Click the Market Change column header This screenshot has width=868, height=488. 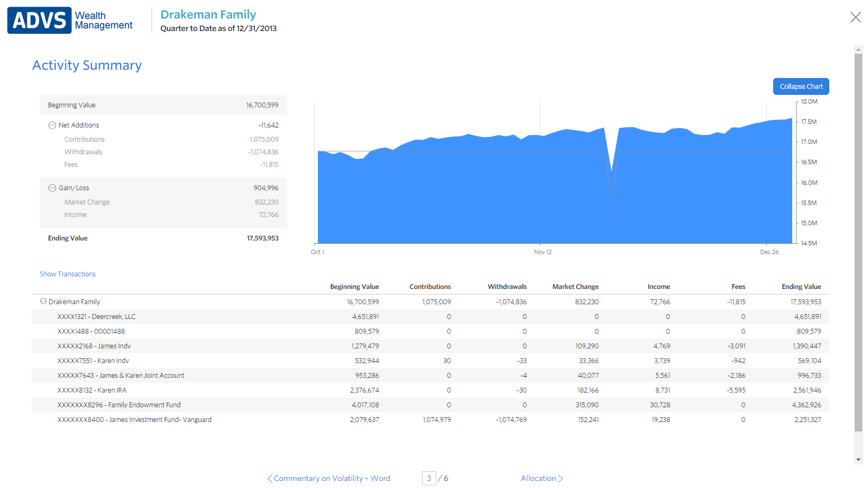[x=575, y=287]
